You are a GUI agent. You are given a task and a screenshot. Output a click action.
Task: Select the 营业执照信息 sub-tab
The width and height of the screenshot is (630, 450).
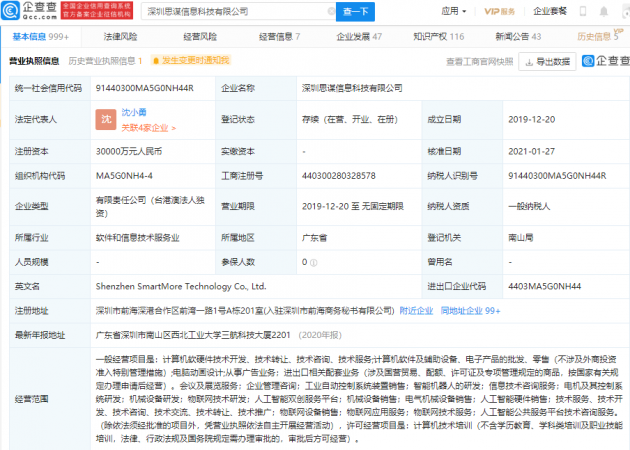point(34,61)
